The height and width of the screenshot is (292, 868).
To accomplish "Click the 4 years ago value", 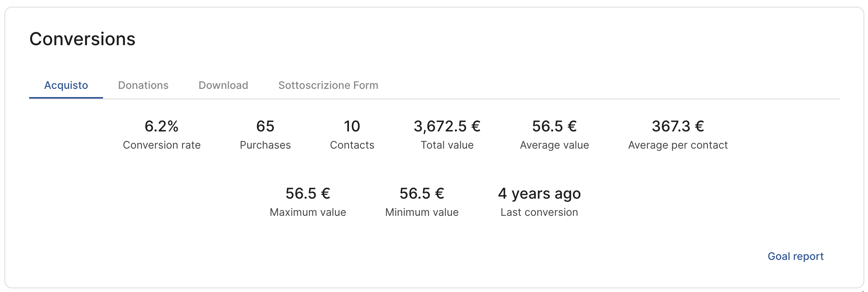I will [539, 193].
